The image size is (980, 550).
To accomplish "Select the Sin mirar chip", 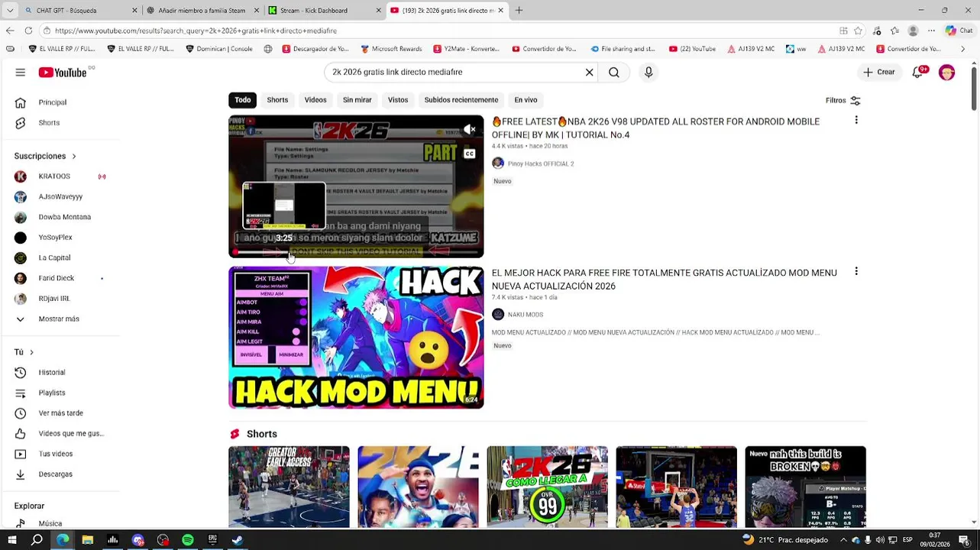I will [x=357, y=100].
